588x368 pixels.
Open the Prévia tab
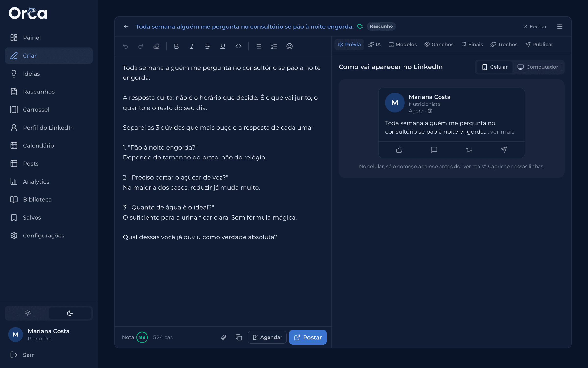click(349, 45)
